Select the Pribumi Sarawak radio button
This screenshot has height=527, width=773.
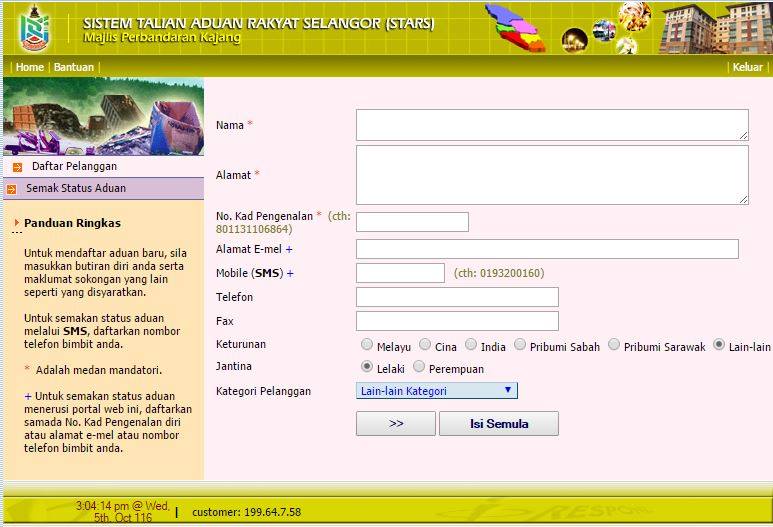pos(614,344)
